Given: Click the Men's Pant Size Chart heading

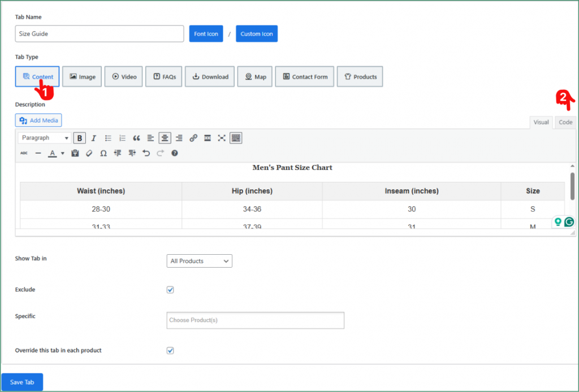Looking at the screenshot, I should point(292,168).
